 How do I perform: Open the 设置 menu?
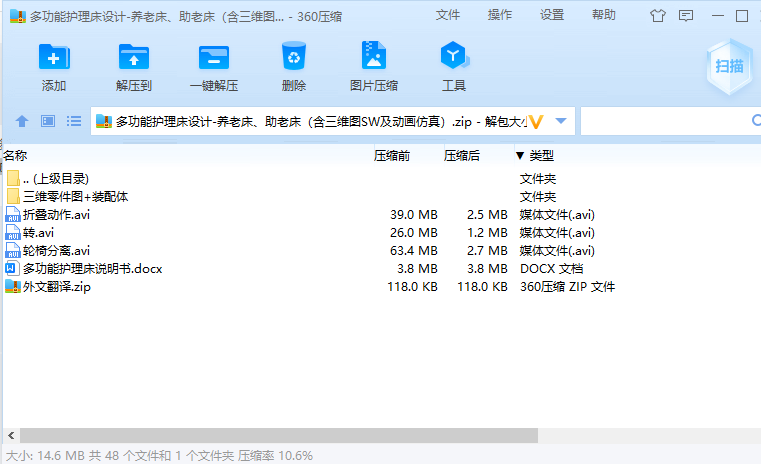(x=552, y=15)
